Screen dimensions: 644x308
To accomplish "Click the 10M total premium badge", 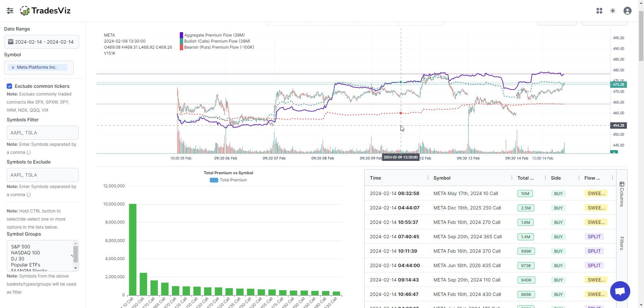I will click(525, 193).
